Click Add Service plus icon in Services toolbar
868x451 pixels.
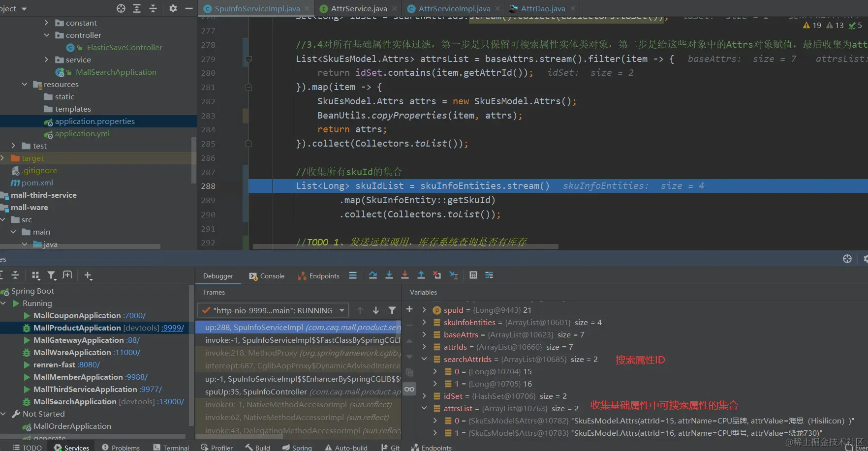88,275
